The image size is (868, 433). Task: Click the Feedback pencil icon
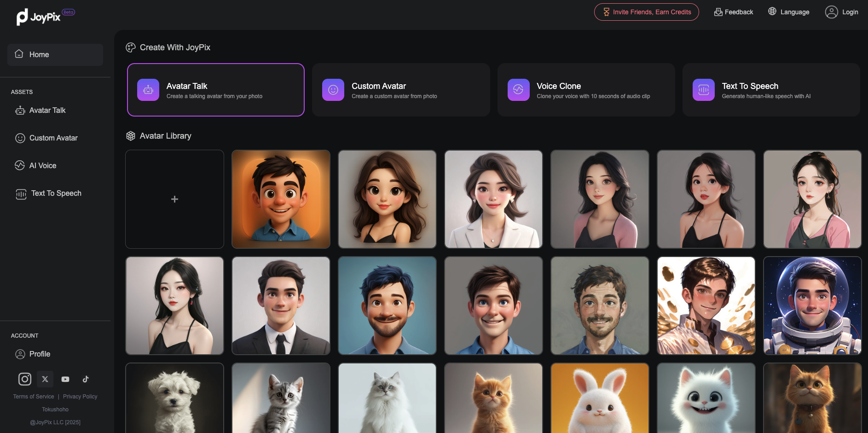coord(718,12)
